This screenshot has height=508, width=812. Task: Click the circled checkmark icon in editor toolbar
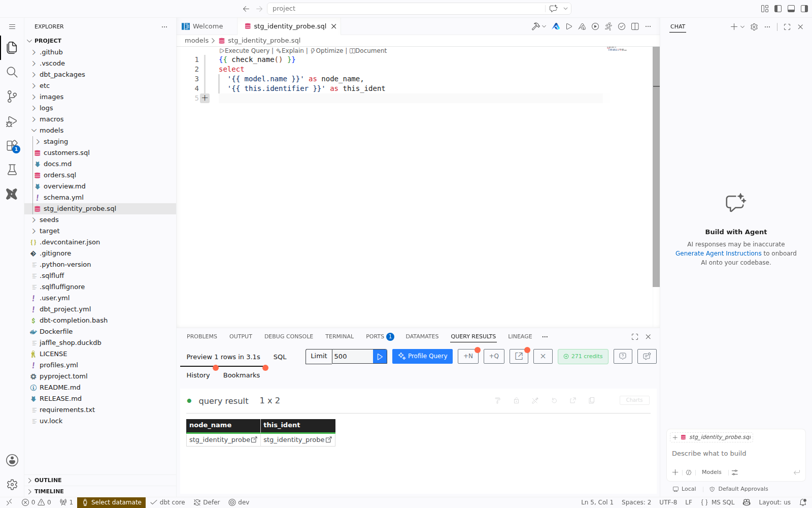point(622,26)
